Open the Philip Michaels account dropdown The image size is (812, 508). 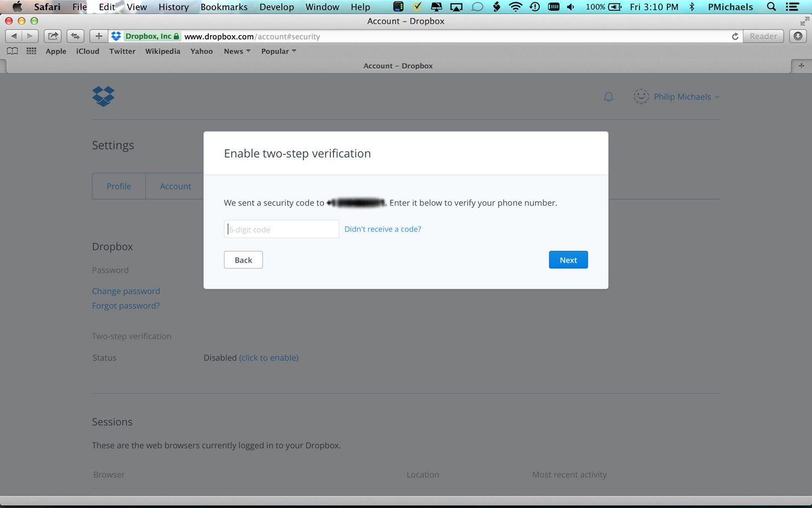686,97
